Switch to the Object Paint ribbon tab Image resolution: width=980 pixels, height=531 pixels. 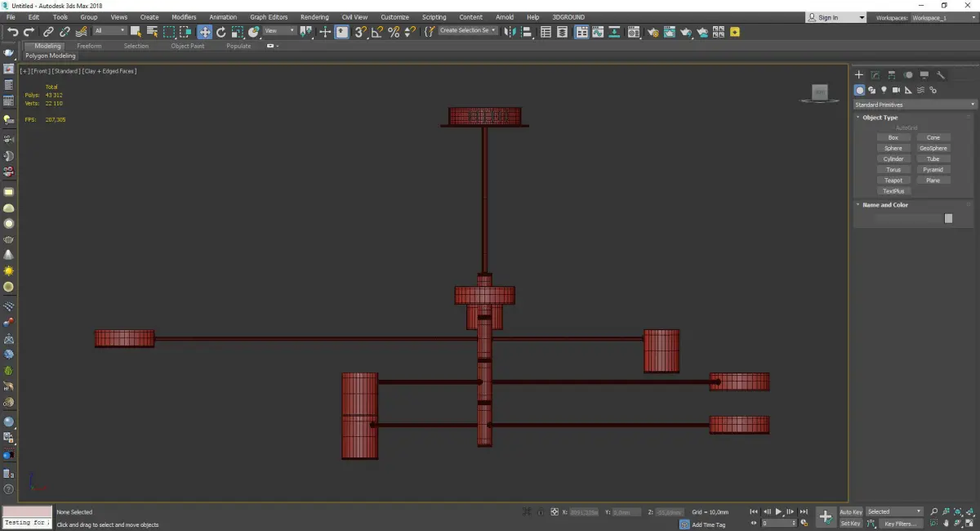[x=187, y=46]
